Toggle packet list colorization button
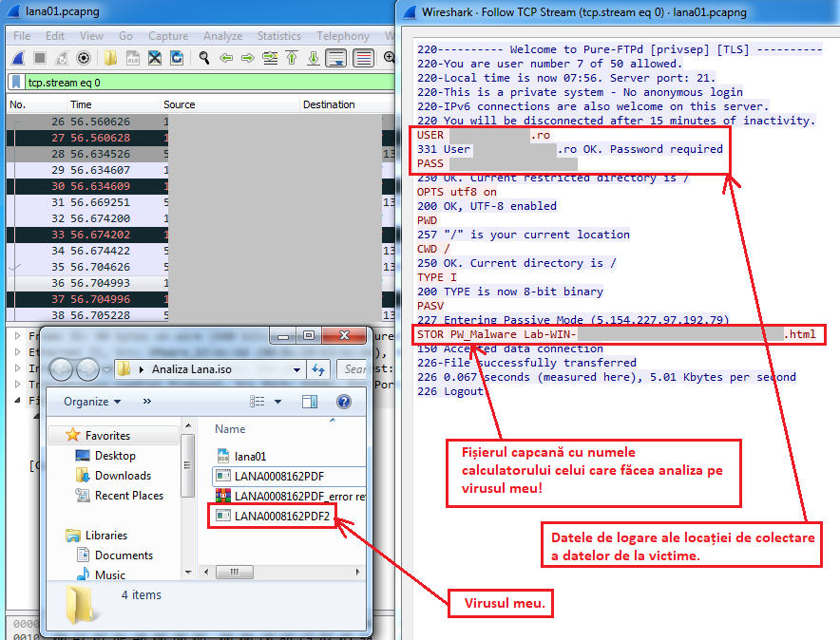Image resolution: width=840 pixels, height=640 pixels. [x=363, y=58]
